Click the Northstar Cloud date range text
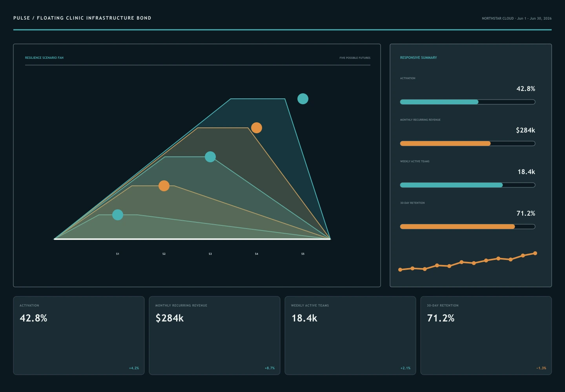 coord(517,18)
